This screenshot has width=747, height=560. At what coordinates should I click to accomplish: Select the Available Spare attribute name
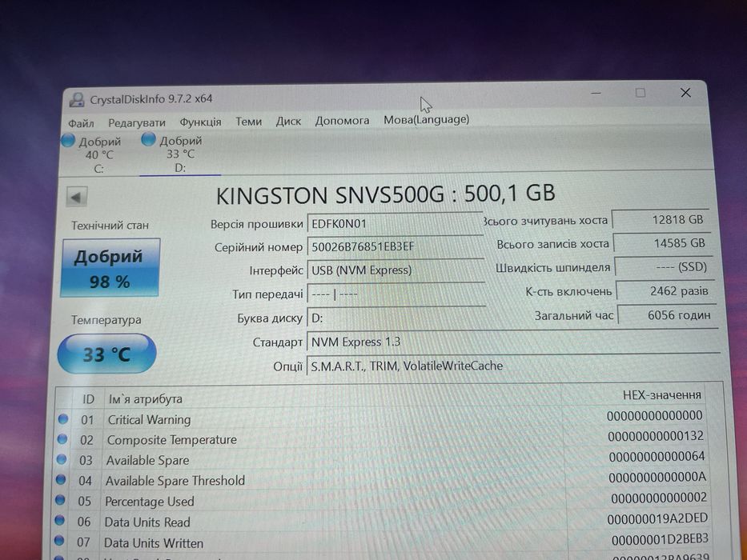(x=147, y=461)
